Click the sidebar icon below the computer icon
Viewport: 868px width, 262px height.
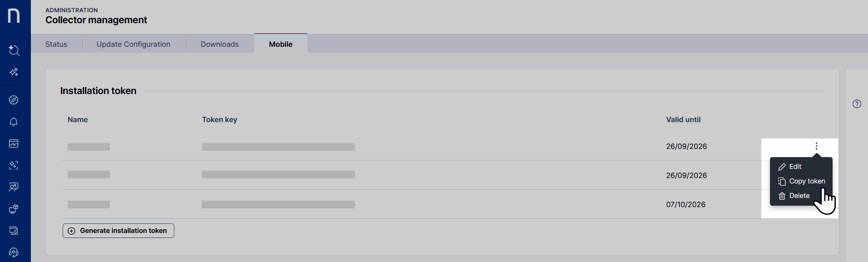coord(14,231)
